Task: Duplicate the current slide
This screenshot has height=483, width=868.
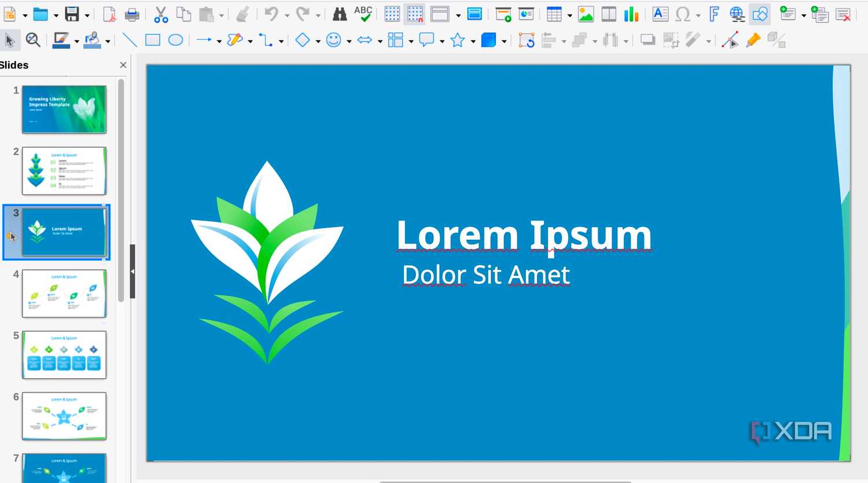Action: [x=820, y=14]
